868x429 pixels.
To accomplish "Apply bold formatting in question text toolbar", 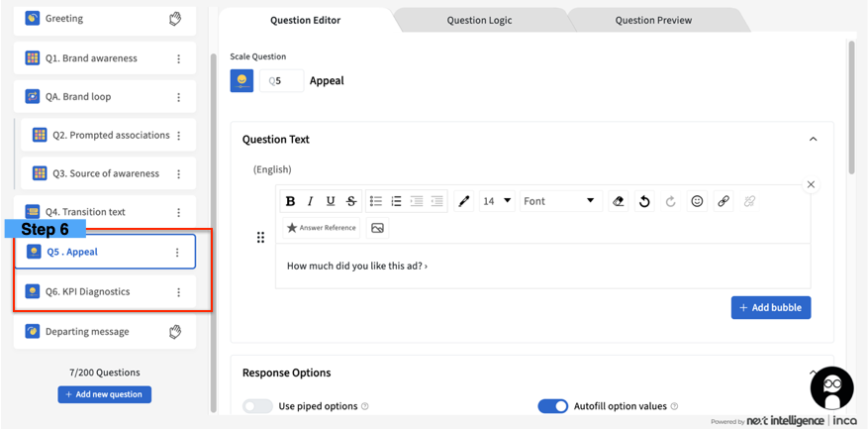I will [x=290, y=201].
